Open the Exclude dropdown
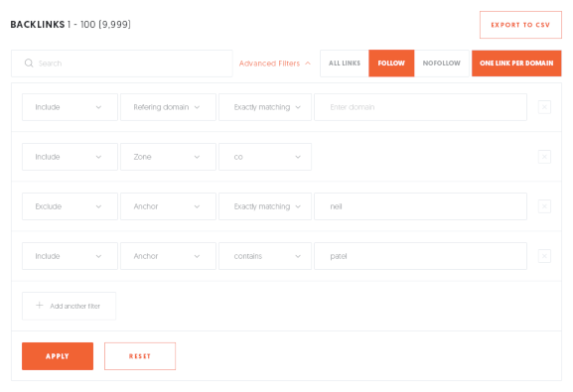The image size is (573, 392). point(70,206)
